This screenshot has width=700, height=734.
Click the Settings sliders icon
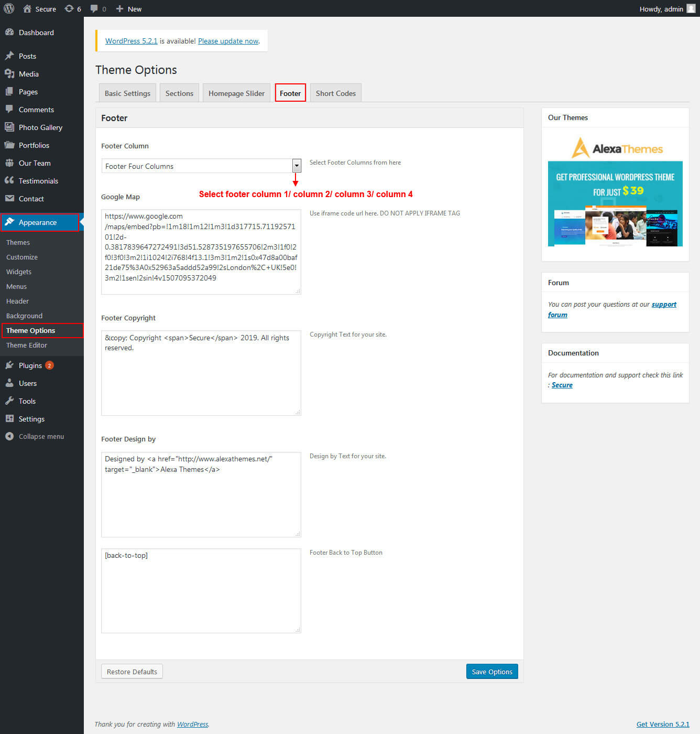9,418
